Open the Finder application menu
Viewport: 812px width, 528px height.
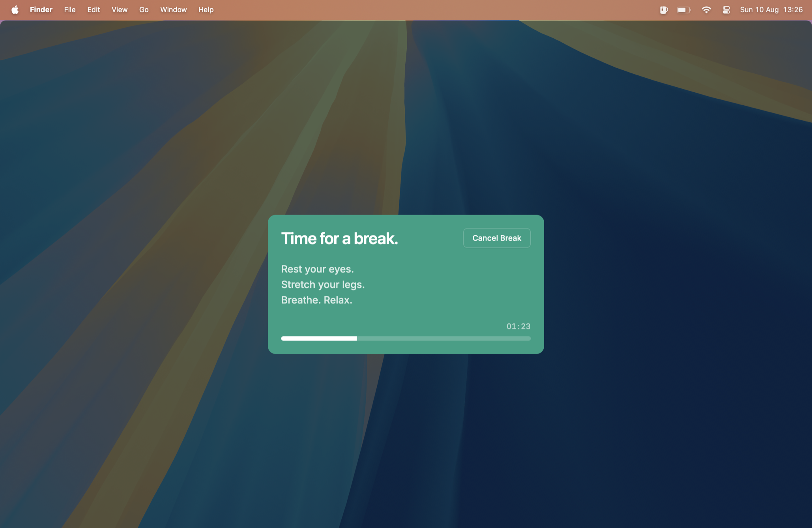(x=41, y=10)
